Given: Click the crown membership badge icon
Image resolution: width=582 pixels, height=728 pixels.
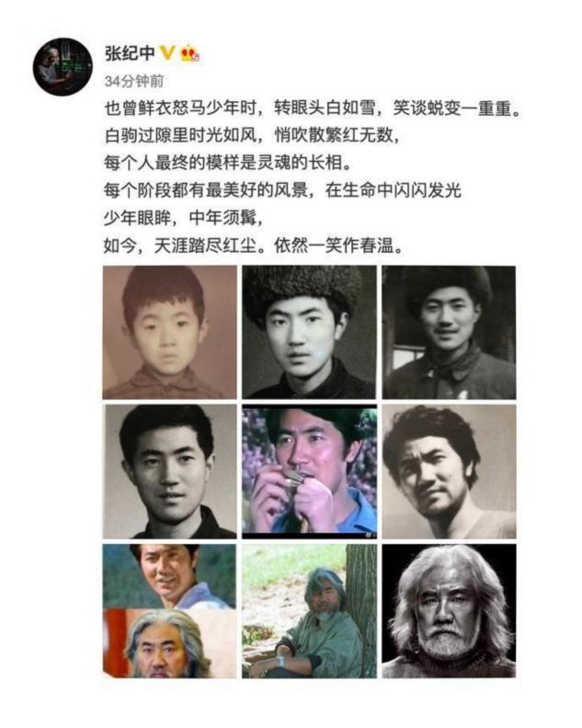Looking at the screenshot, I should click(190, 53).
